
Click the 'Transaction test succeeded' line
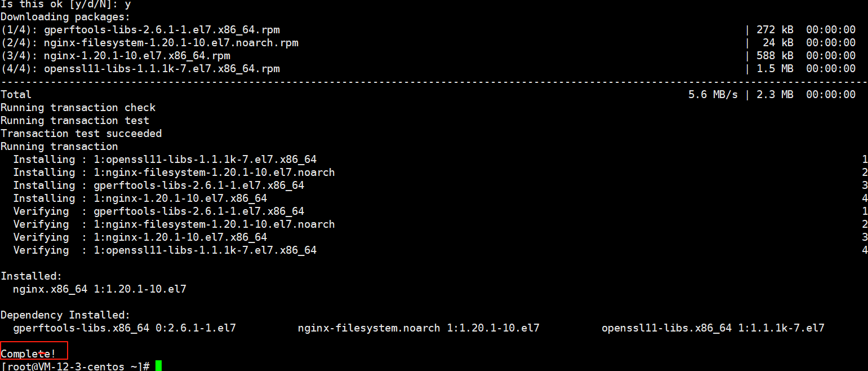coord(81,134)
